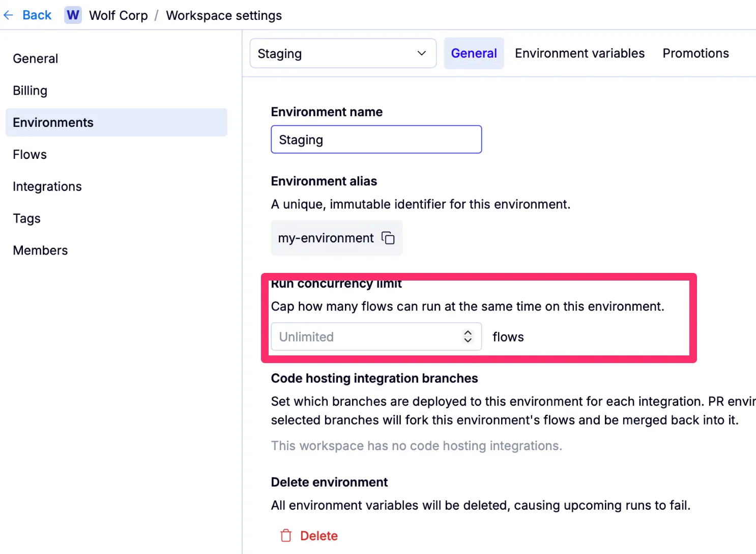756x554 pixels.
Task: Open General in the sidebar
Action: point(36,59)
